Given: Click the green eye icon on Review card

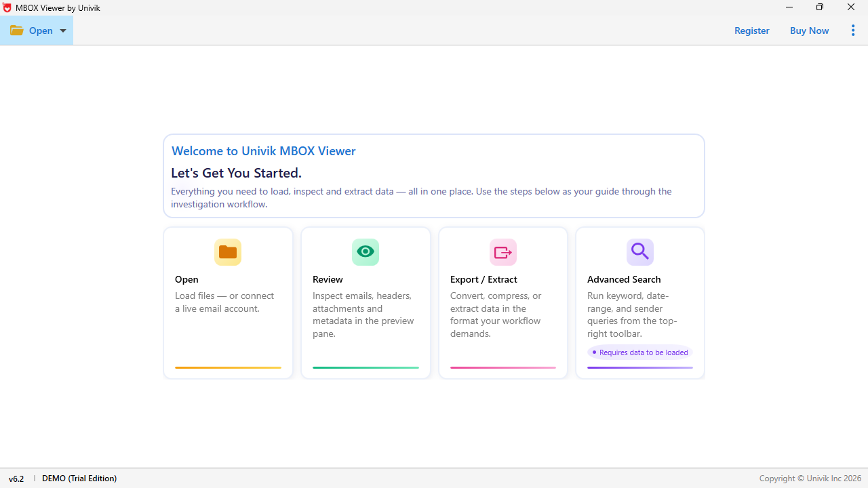Looking at the screenshot, I should 366,252.
